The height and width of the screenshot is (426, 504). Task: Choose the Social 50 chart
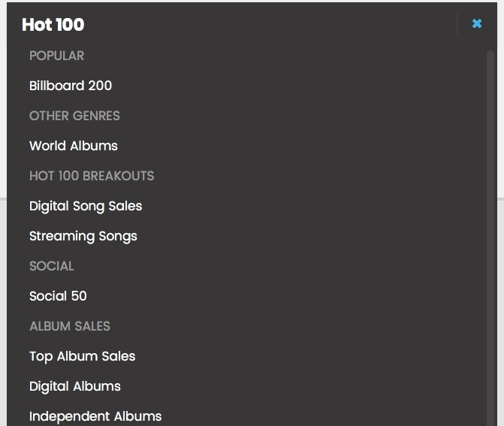[58, 296]
